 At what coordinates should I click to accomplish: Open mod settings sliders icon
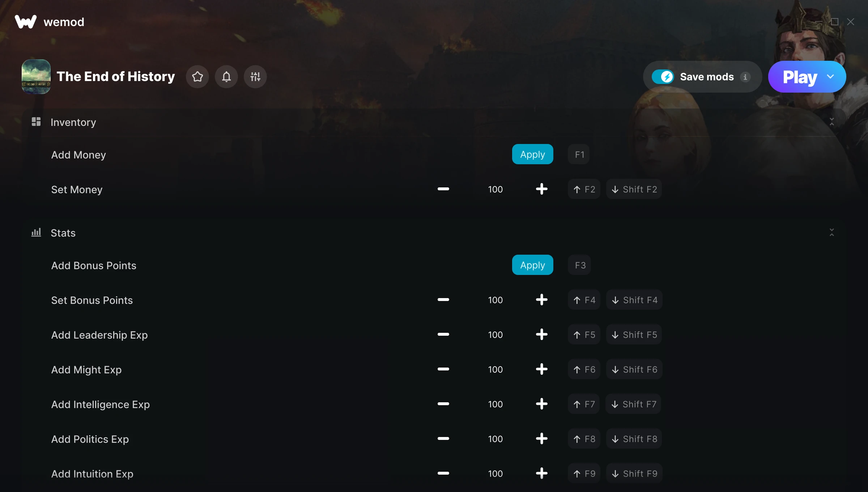tap(255, 77)
